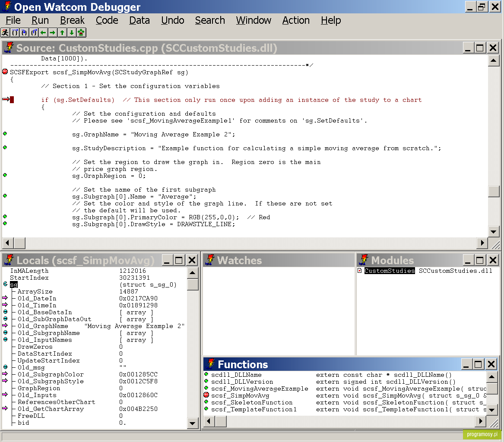Image resolution: width=504 pixels, height=442 pixels.
Task: Expand the Old_SubgraphName array
Action: (5, 332)
